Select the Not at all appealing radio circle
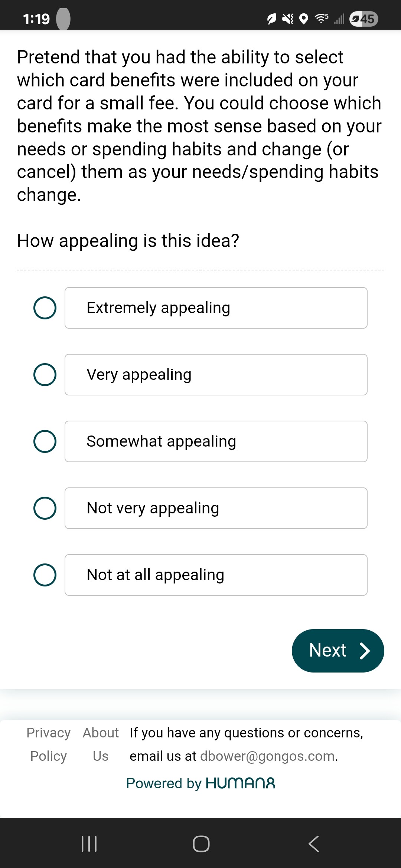Screen dimensions: 401x868 coord(45,575)
